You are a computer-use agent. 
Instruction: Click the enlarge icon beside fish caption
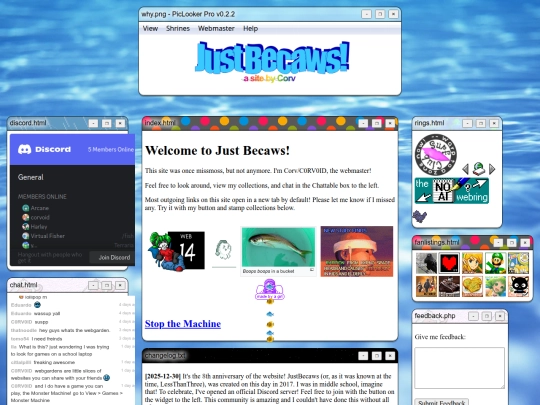(312, 270)
